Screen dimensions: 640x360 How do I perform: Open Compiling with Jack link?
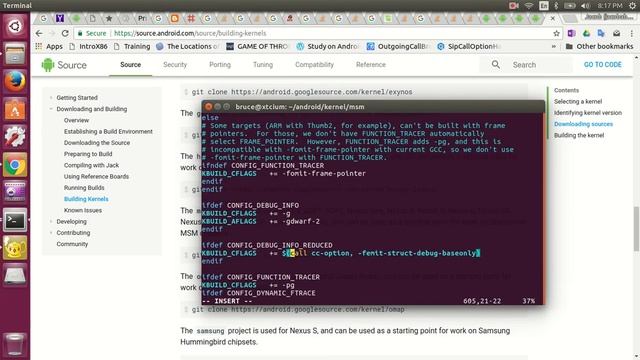click(x=91, y=165)
